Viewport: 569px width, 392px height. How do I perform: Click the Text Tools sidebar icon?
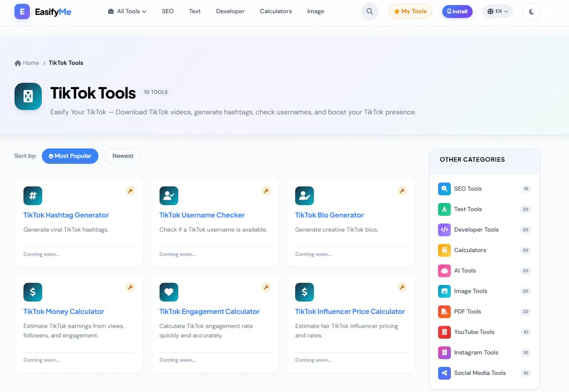(x=444, y=209)
